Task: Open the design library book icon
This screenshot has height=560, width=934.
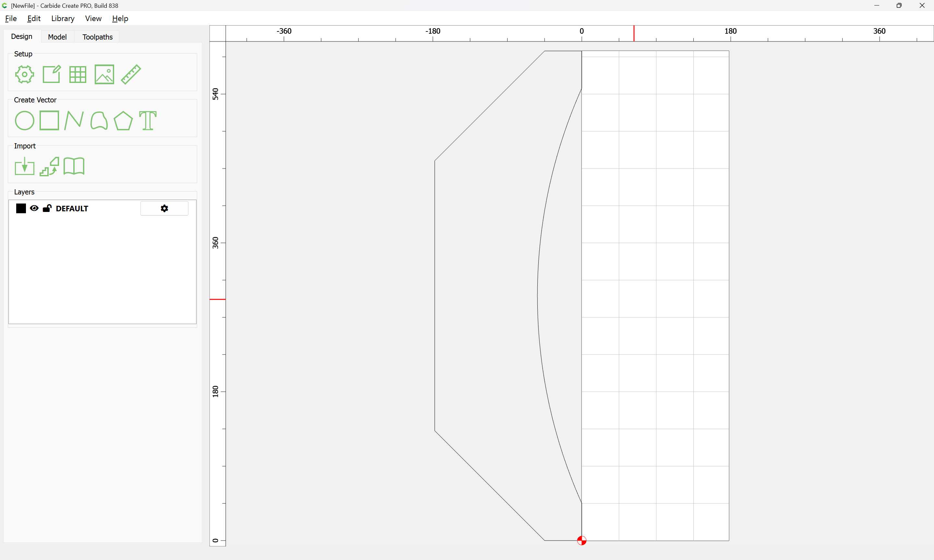Action: (x=74, y=167)
